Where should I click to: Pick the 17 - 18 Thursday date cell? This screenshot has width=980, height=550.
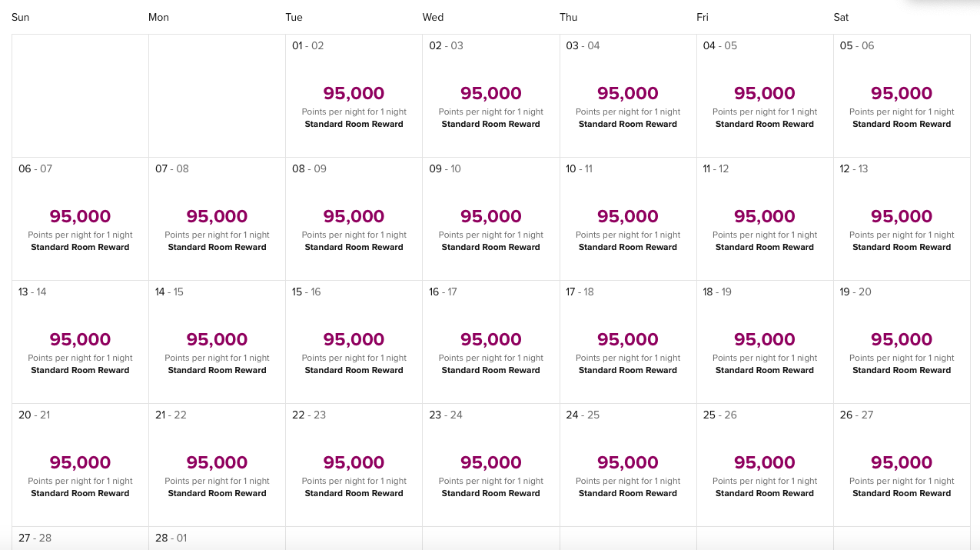(x=627, y=342)
